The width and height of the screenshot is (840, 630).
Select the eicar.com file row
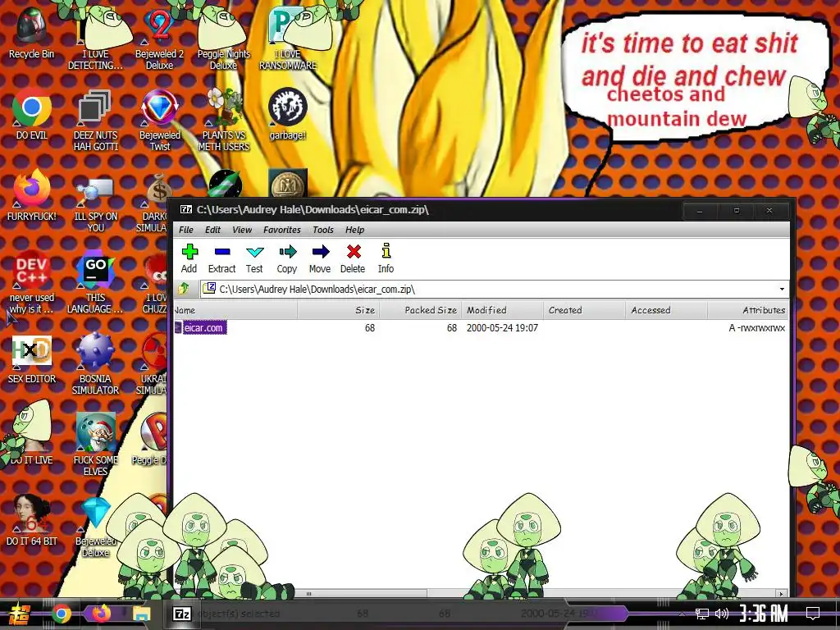[481, 328]
